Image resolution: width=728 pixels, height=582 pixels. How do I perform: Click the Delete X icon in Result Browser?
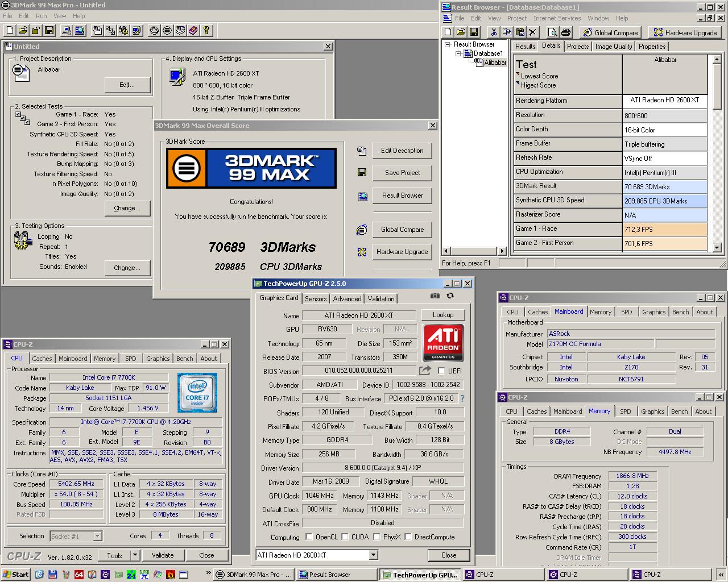(x=533, y=32)
